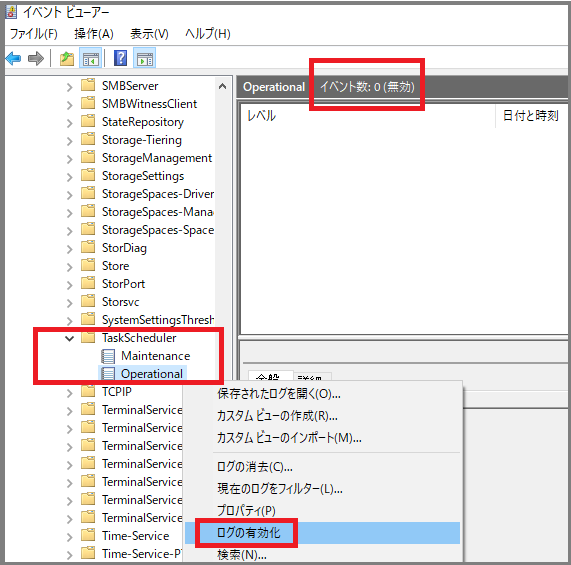Toggle the Show/Hide Action Pane icon
This screenshot has height=565, width=571.
(145, 58)
